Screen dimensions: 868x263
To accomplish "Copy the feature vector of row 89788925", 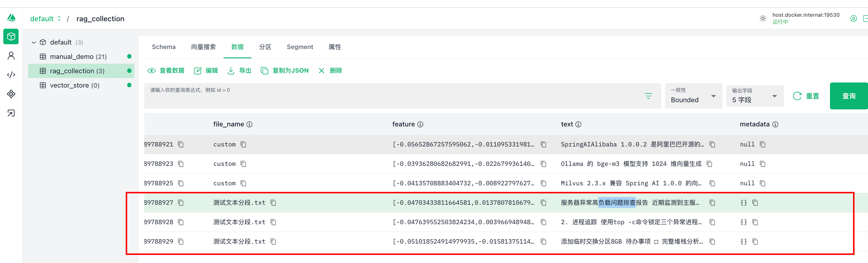I will pos(544,184).
